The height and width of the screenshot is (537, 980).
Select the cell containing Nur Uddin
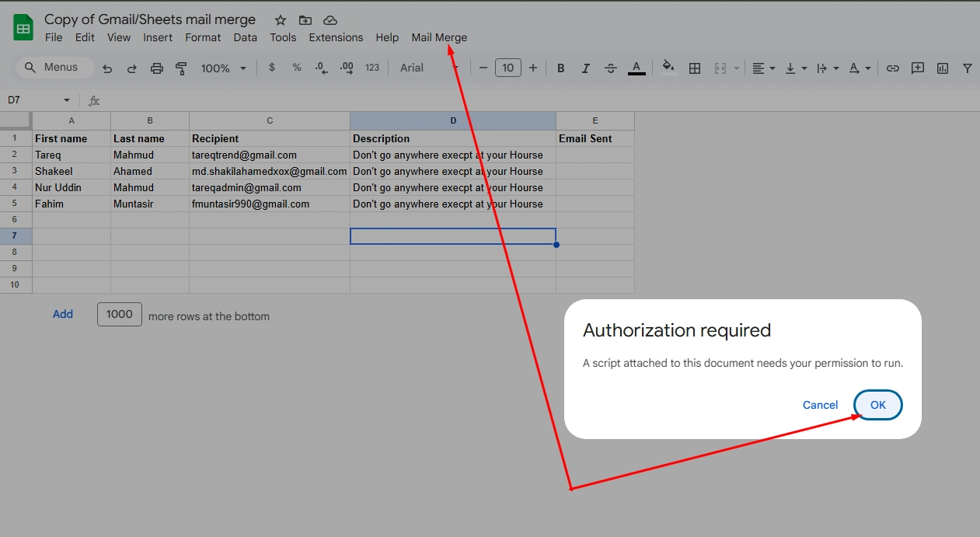[71, 187]
